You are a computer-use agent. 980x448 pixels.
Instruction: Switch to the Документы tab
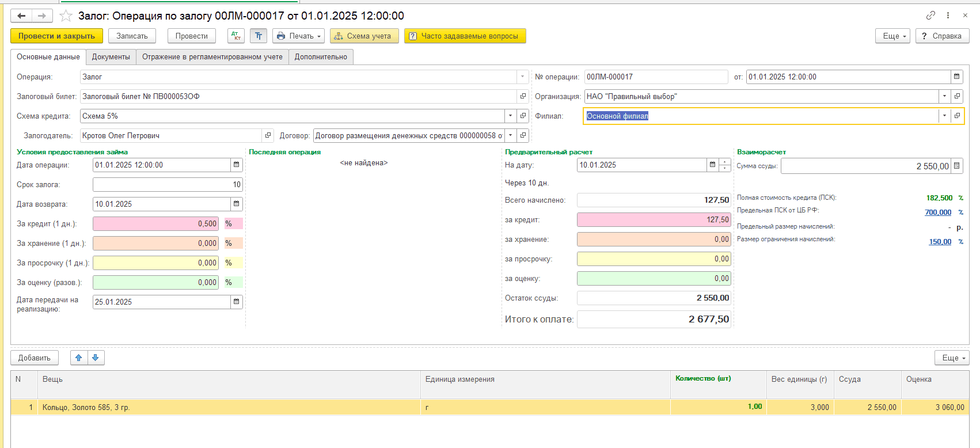111,57
